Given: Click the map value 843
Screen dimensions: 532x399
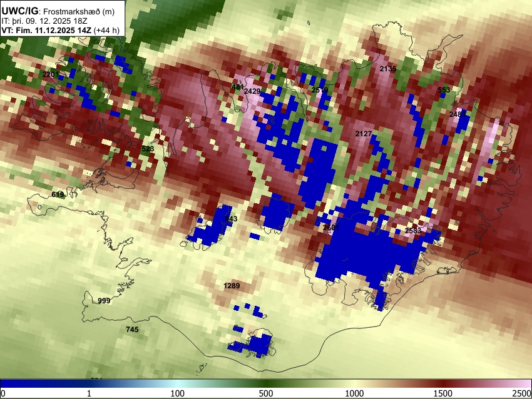Looking at the screenshot, I should [231, 219].
